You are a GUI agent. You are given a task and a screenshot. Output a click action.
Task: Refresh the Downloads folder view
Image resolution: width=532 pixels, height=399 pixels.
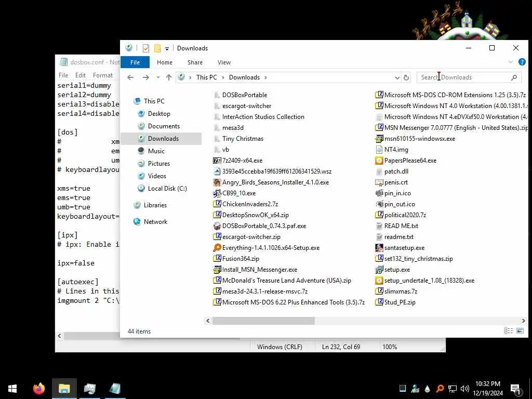pyautogui.click(x=406, y=77)
